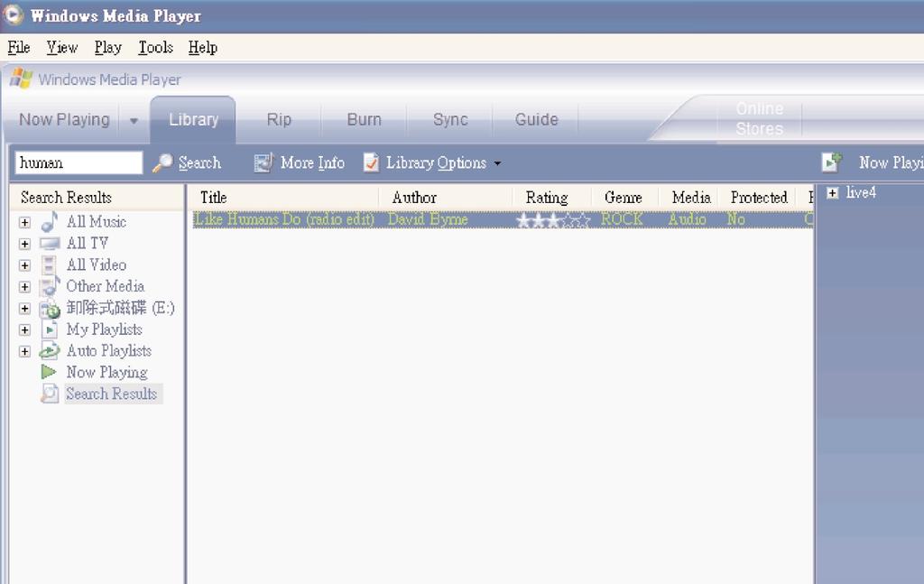The height and width of the screenshot is (584, 924).
Task: Click the Windows flag logo icon
Action: coord(22,79)
